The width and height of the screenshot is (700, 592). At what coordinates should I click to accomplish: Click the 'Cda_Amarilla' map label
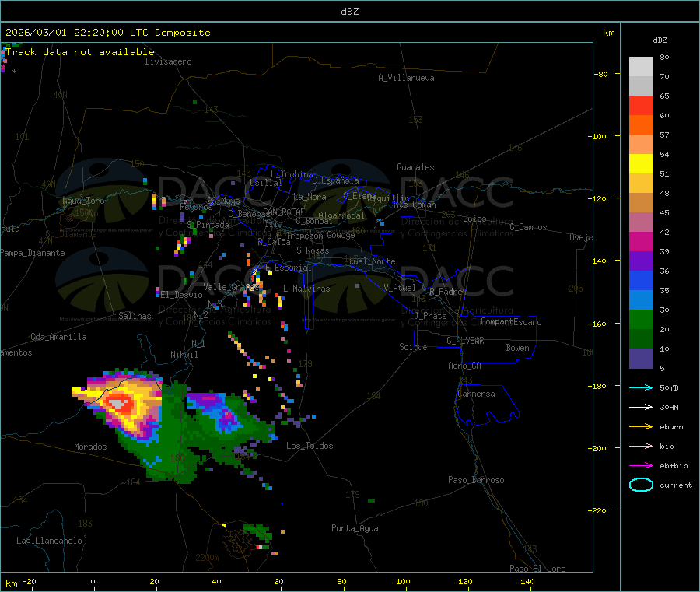point(58,337)
